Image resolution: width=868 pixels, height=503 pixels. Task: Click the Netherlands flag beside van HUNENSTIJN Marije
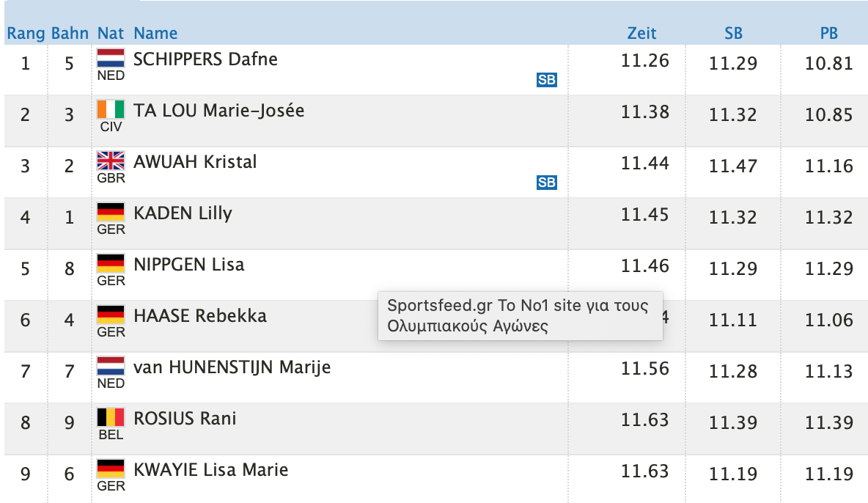(x=111, y=366)
